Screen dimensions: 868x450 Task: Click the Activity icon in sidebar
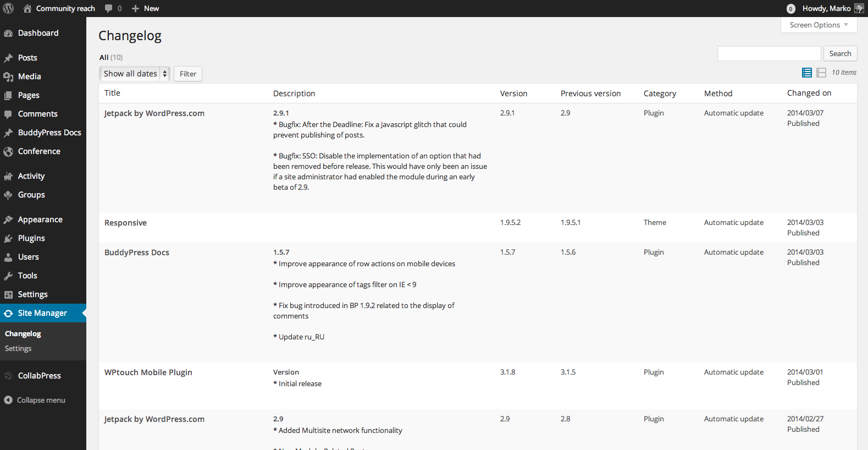[x=8, y=176]
